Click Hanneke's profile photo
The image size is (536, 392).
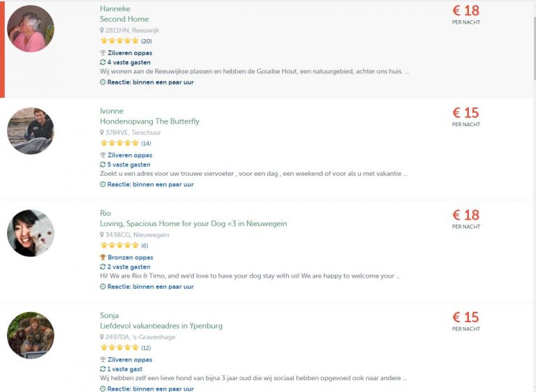[31, 29]
